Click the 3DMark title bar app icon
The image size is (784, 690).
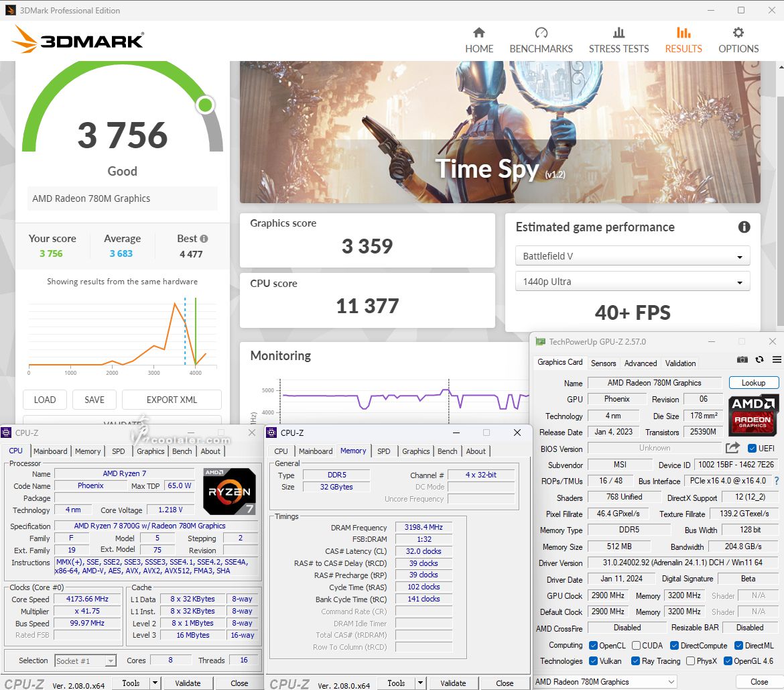click(11, 10)
